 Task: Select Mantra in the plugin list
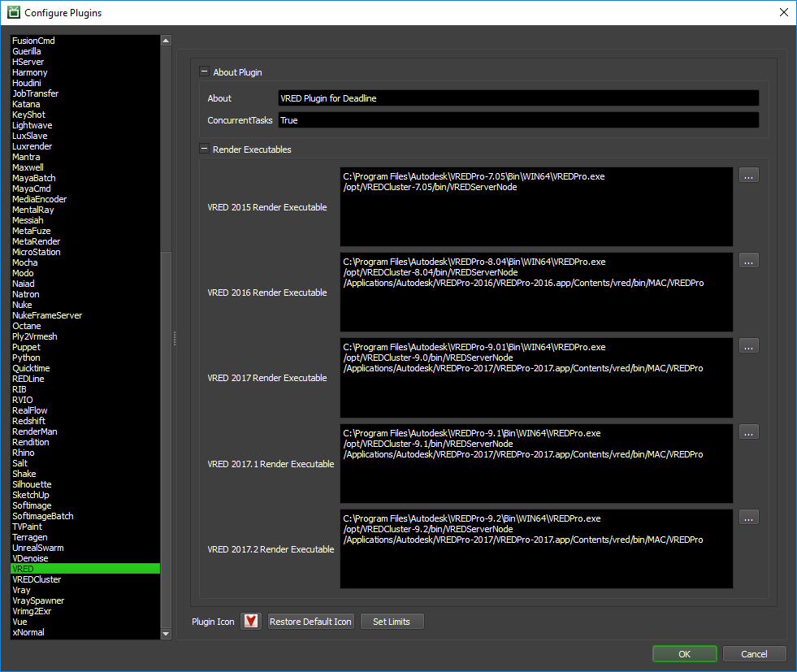pyautogui.click(x=85, y=157)
